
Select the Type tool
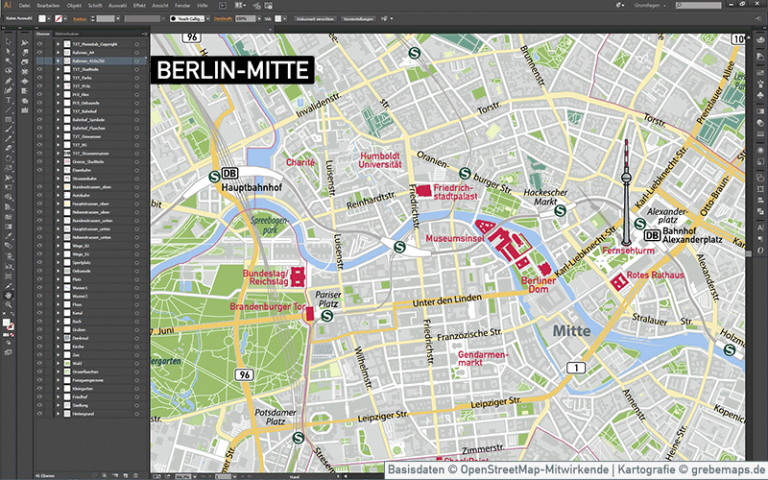(x=8, y=100)
